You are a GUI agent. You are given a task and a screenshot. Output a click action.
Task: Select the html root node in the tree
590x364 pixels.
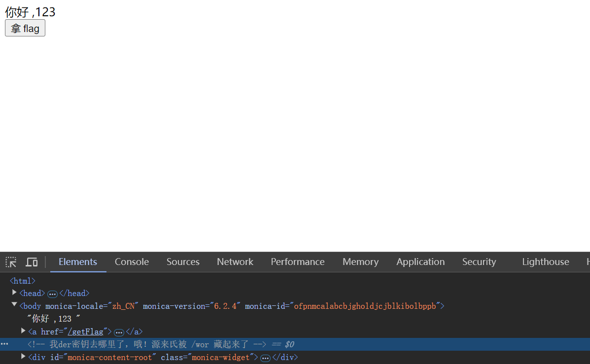pos(22,280)
